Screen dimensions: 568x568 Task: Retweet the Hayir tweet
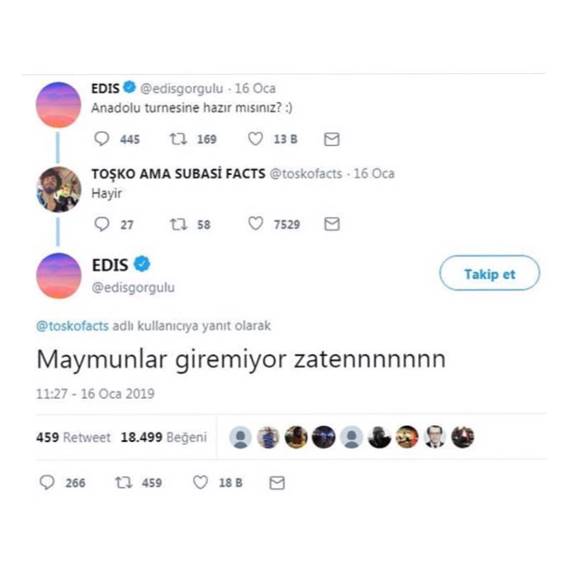[178, 224]
